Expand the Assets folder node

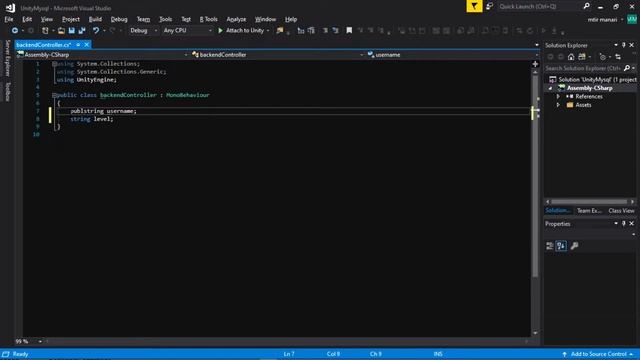tap(558, 105)
